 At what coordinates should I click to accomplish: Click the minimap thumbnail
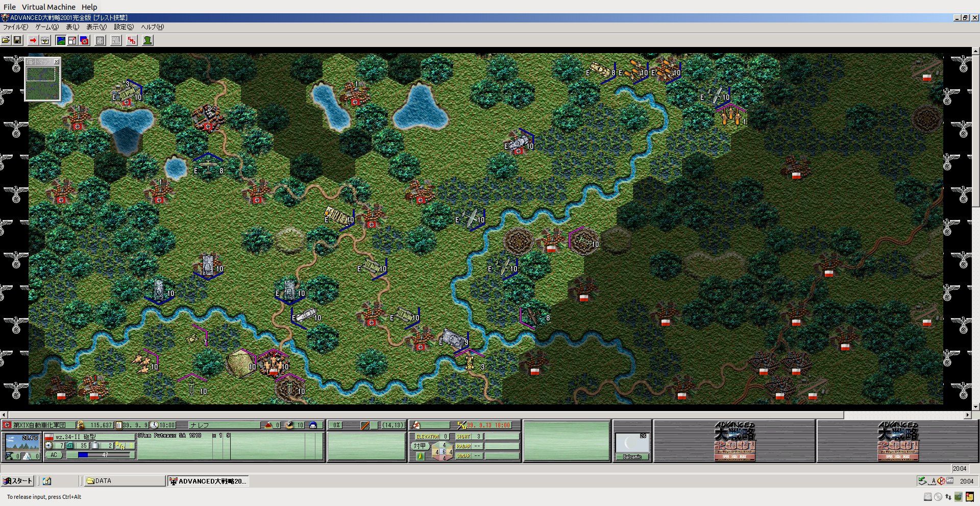click(43, 82)
